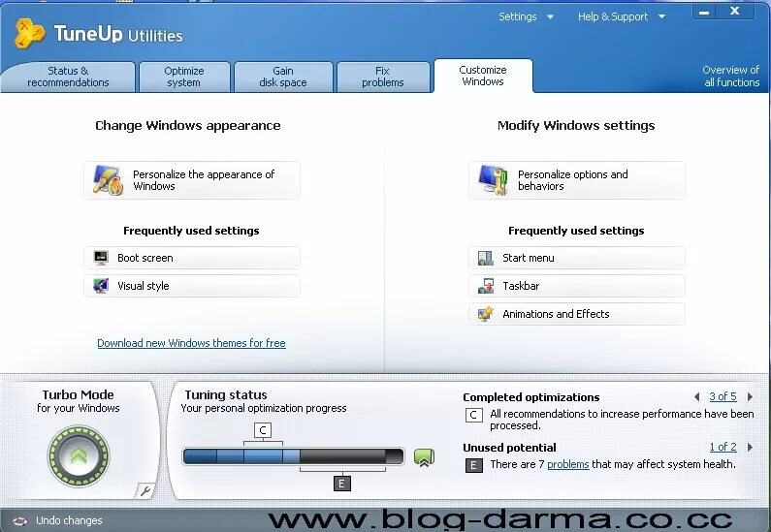Switch to Gain disk space tab
The height and width of the screenshot is (532, 771).
click(x=283, y=77)
